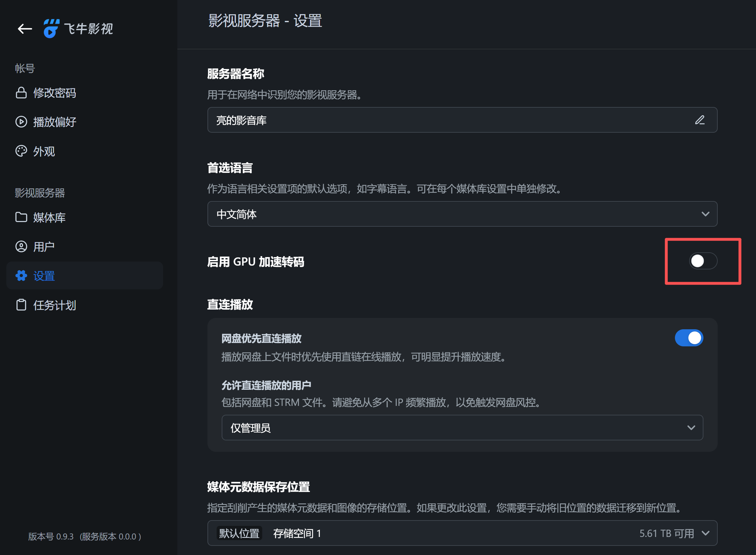This screenshot has width=756, height=555.
Task: Select the gear icon for 设置
Action: (21, 275)
